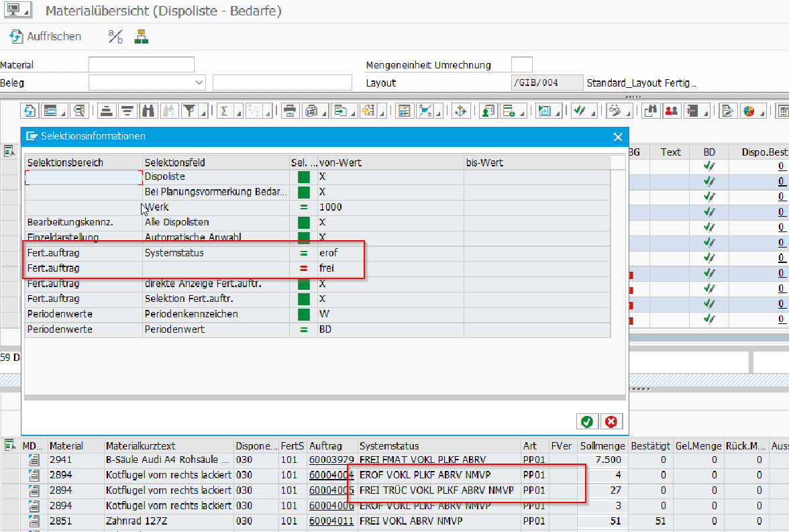Open the Beleg dropdown list
Image resolution: width=789 pixels, height=532 pixels.
(199, 83)
